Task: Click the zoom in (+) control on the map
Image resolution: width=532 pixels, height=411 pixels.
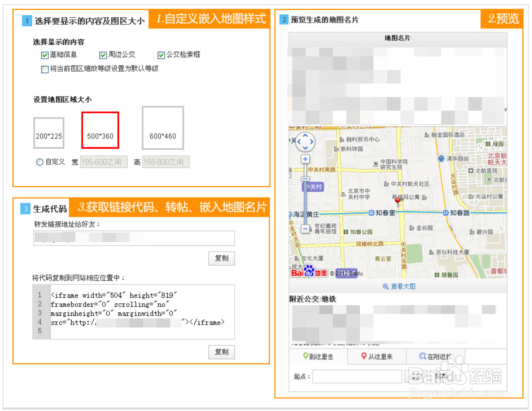Action: tap(305, 159)
